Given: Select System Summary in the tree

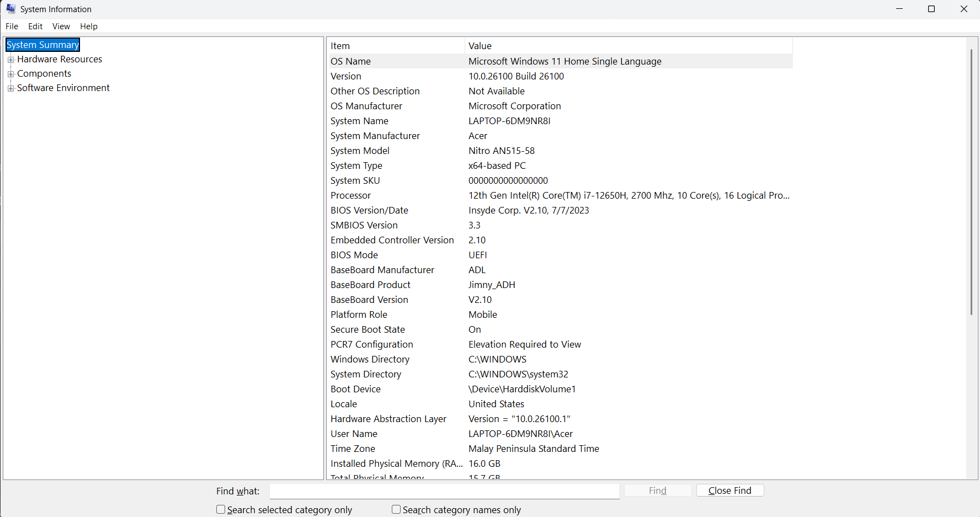Looking at the screenshot, I should coord(43,45).
